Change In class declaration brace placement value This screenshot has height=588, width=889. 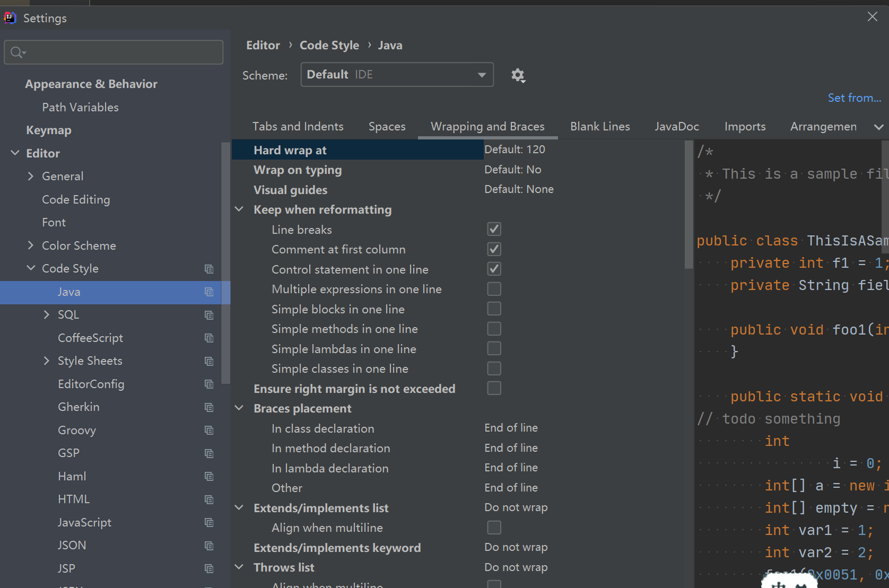pyautogui.click(x=511, y=428)
